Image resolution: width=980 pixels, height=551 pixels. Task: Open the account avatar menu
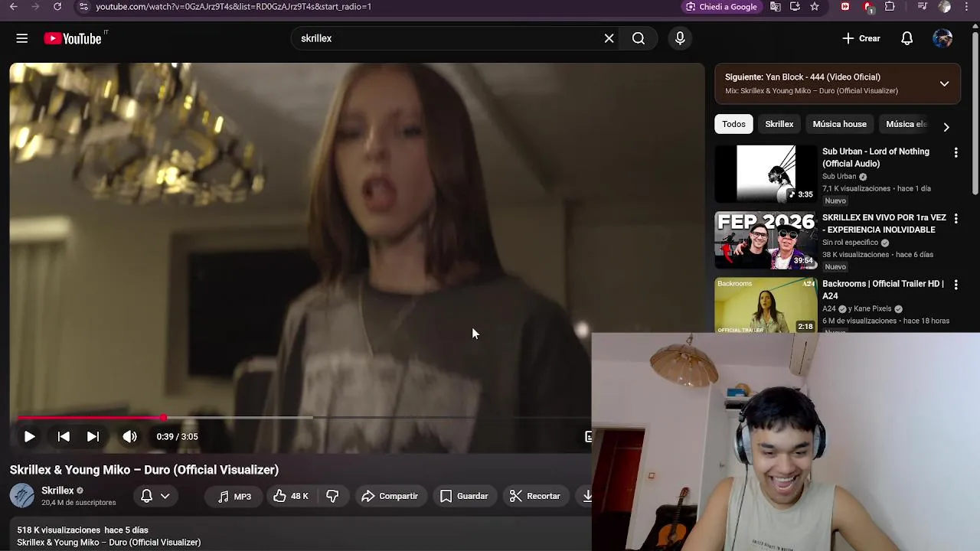click(942, 38)
